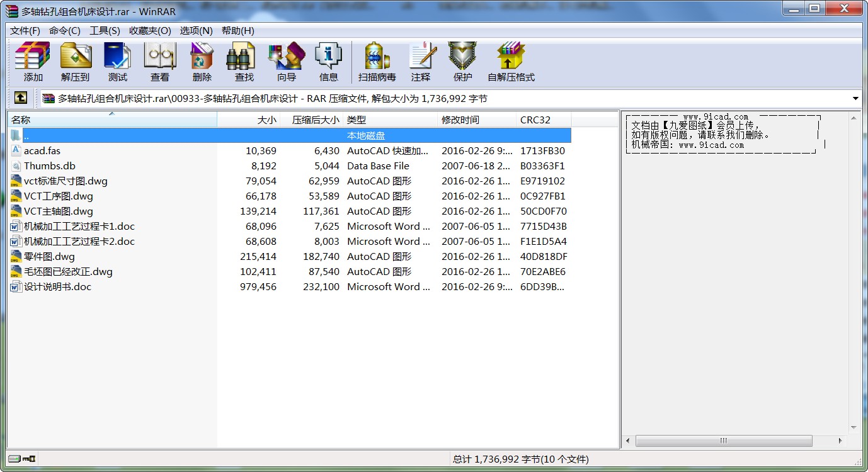Sort by 名称 column header
Image resolution: width=868 pixels, height=472 pixels.
[112, 120]
